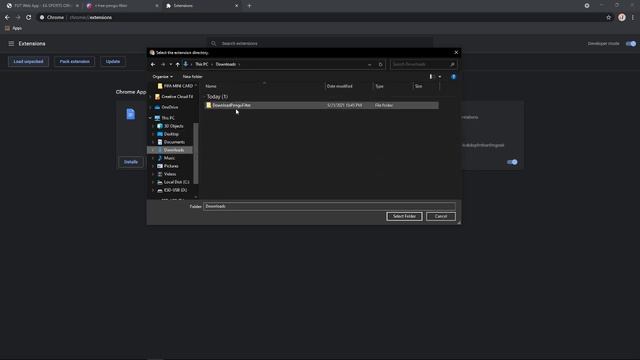Open the Apps bookmarks shortcut
The image size is (640, 360).
[13, 28]
